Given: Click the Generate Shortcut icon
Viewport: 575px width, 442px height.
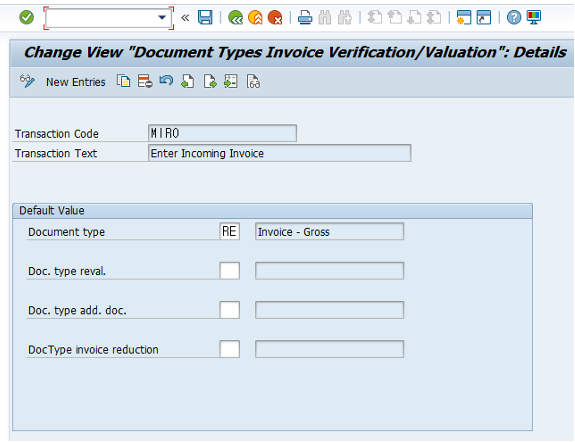Looking at the screenshot, I should coord(484,17).
